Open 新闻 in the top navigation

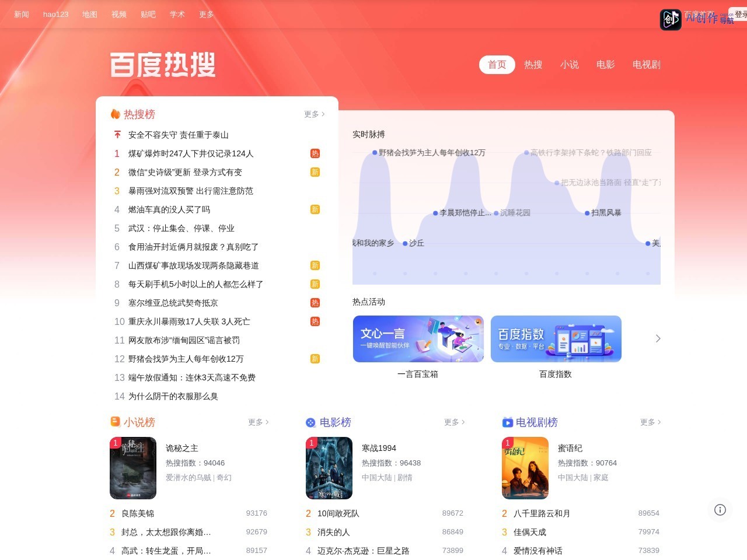22,14
